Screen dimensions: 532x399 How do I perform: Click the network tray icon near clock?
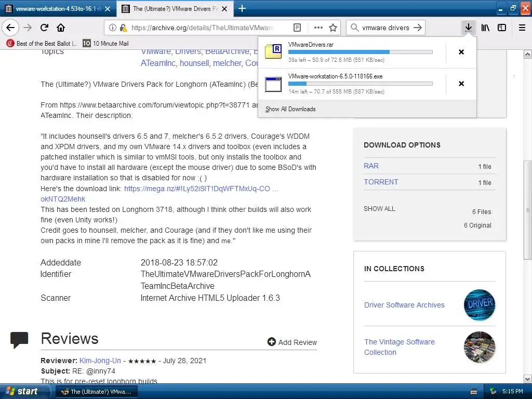(494, 392)
